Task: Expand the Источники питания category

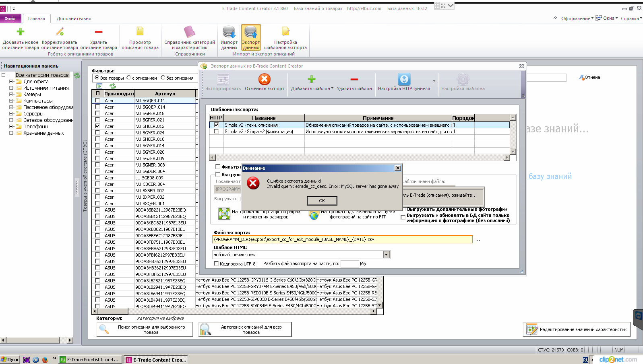Action: click(11, 88)
